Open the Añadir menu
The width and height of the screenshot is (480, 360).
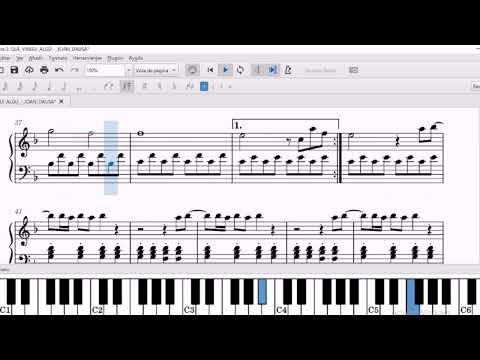(36, 58)
